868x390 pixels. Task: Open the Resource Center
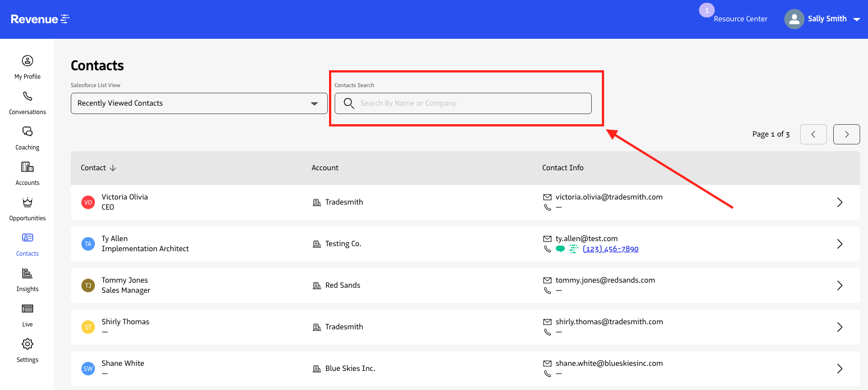coord(741,19)
